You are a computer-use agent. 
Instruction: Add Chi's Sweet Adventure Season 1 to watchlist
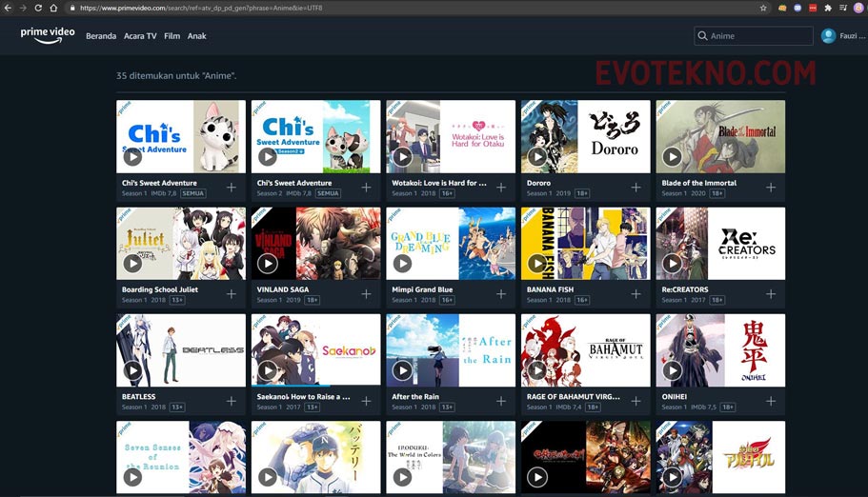coord(232,188)
